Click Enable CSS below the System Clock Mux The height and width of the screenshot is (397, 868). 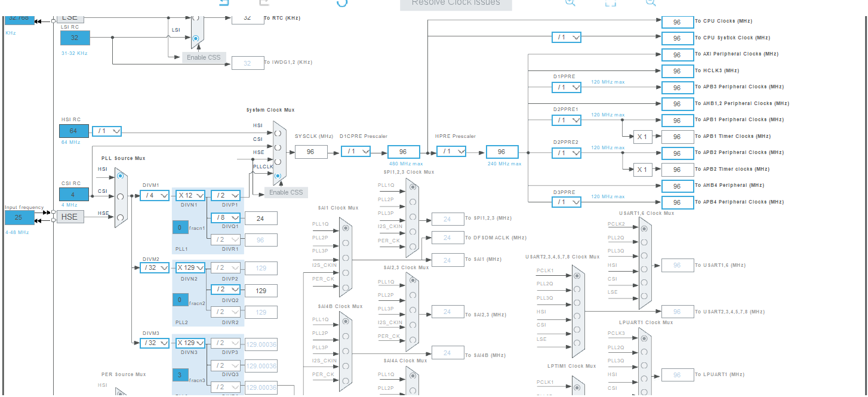tap(285, 192)
